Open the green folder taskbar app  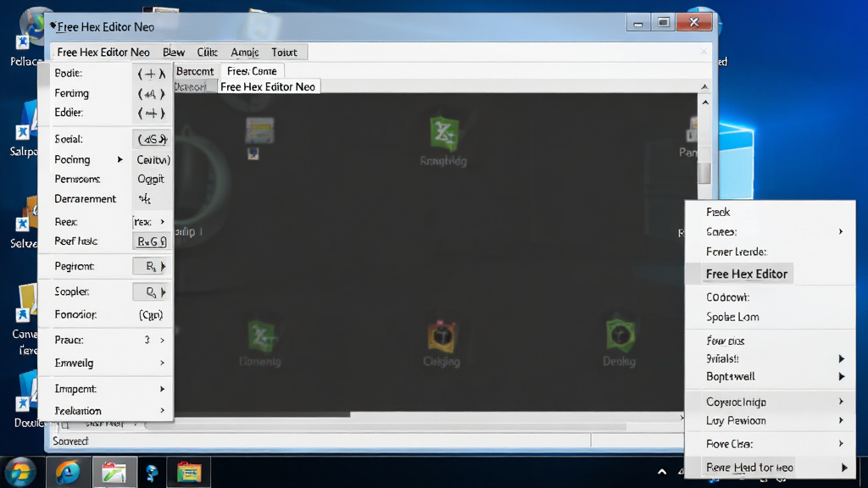114,472
